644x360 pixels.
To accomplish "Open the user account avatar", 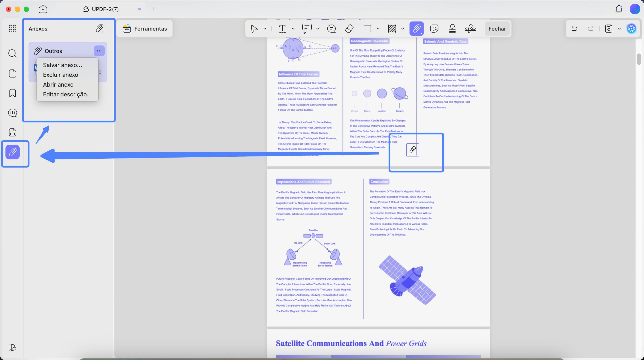I will (635, 9).
